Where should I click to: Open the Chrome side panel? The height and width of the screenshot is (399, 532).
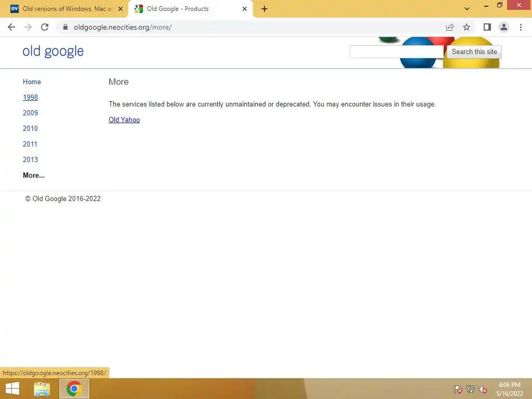coord(487,27)
